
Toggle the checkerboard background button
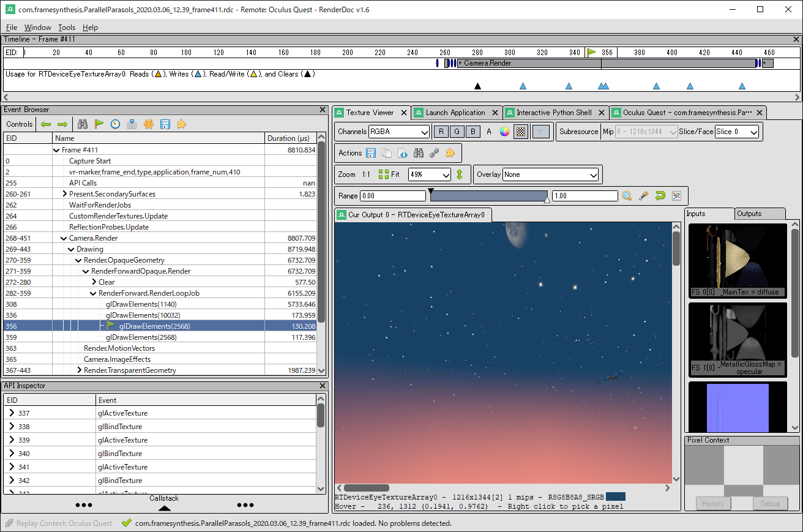pyautogui.click(x=521, y=132)
